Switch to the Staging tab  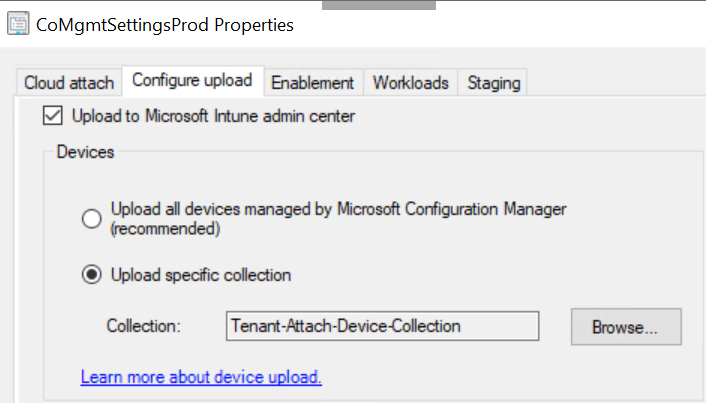pyautogui.click(x=493, y=82)
